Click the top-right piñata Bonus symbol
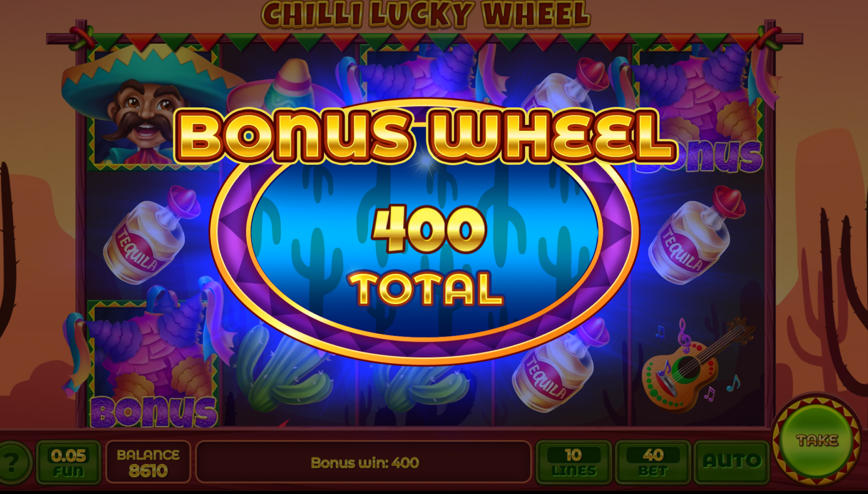The image size is (868, 494). click(698, 109)
